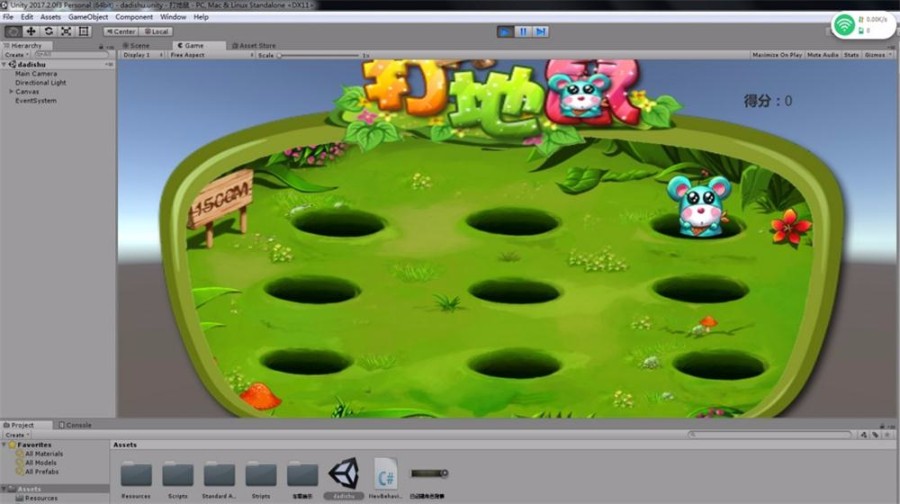Click search-by-label icon in Project panel
This screenshot has height=504, width=900.
[x=875, y=435]
